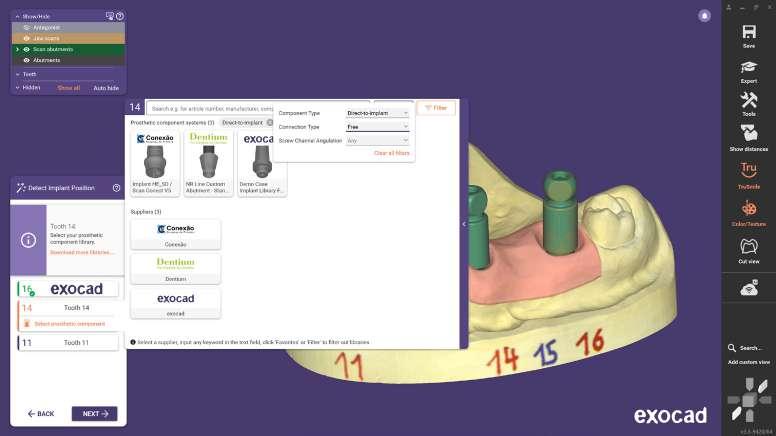Choose Conexão supplier tile
Viewport: 776px width, 436px height.
point(176,234)
